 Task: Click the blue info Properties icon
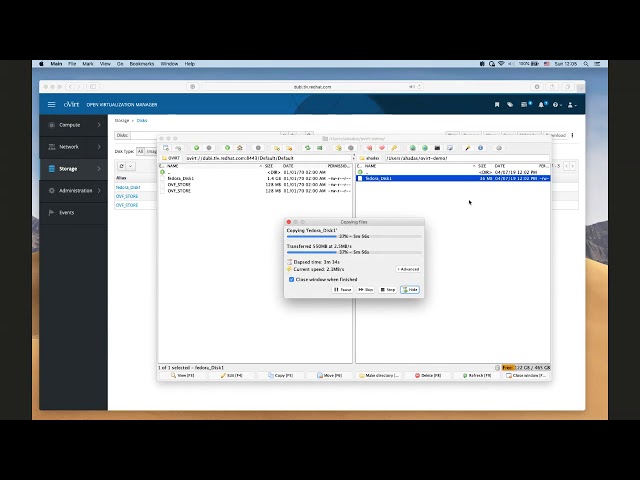tap(480, 148)
